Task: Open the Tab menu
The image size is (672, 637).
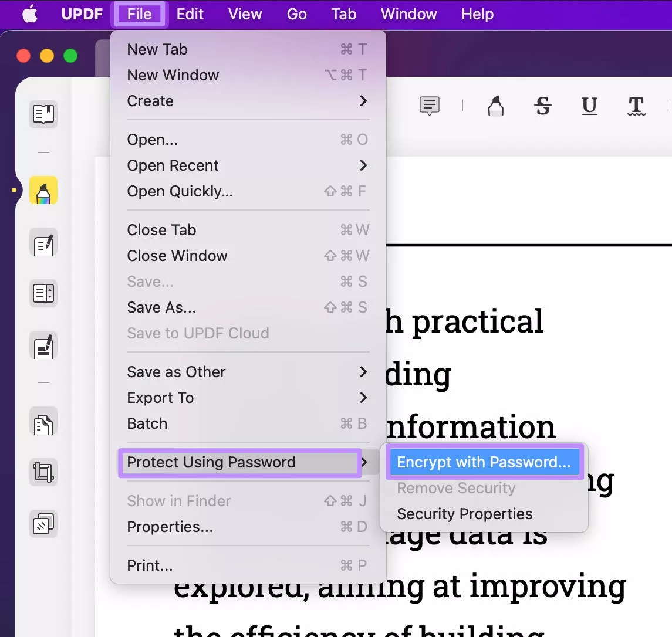Action: pos(344,14)
